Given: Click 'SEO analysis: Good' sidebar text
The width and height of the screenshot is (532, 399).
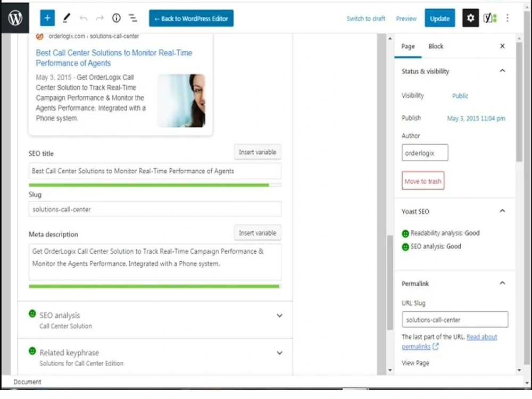Looking at the screenshot, I should coord(436,246).
